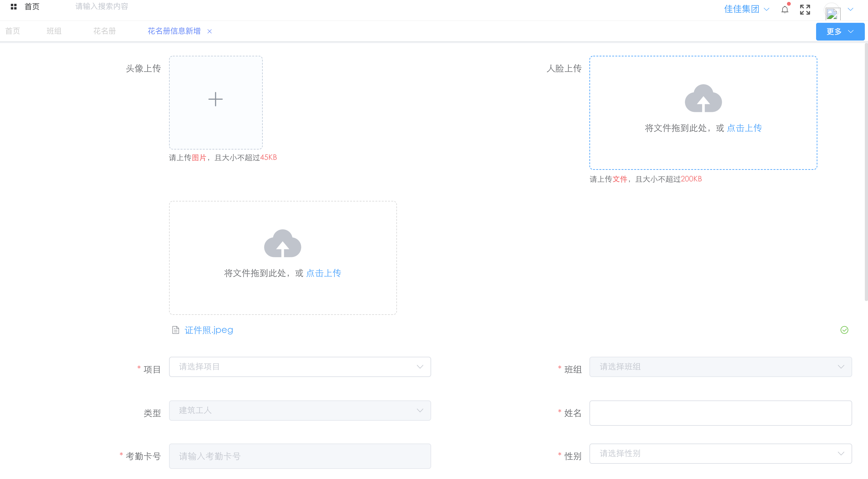Focus the 请输入搜索内容 search field
Screen dimensions: 868x479
coord(102,6)
